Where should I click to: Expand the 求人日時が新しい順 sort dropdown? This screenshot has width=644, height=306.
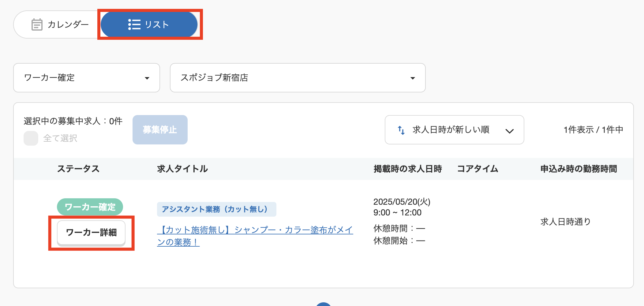tap(454, 130)
